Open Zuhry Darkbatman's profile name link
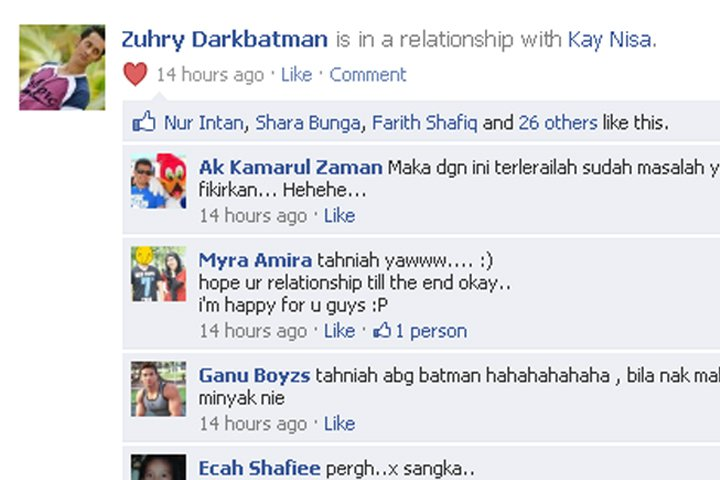Viewport: 720px width, 480px height. (x=225, y=40)
